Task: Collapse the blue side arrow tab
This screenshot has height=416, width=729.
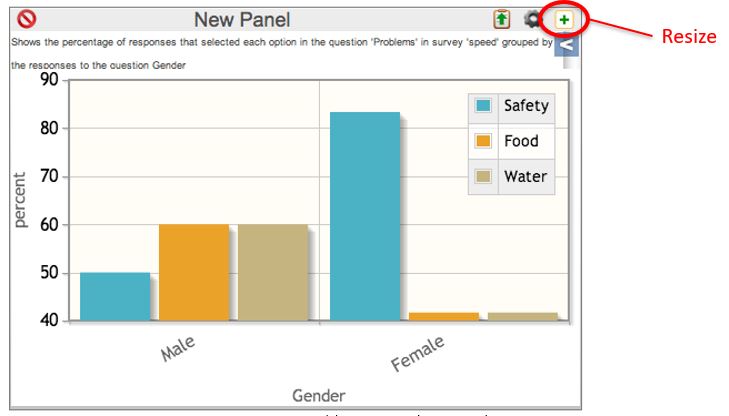Action: coord(566,44)
